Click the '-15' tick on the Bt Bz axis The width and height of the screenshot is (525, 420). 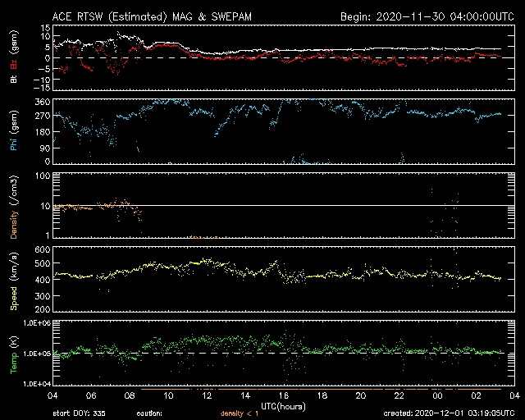coord(43,88)
